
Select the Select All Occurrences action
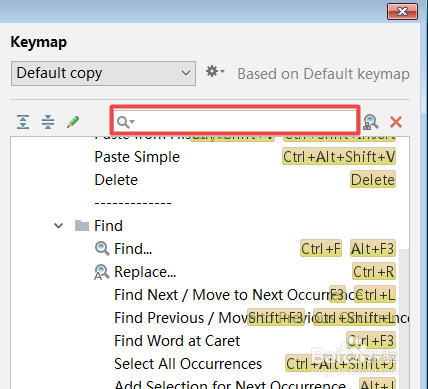point(188,364)
